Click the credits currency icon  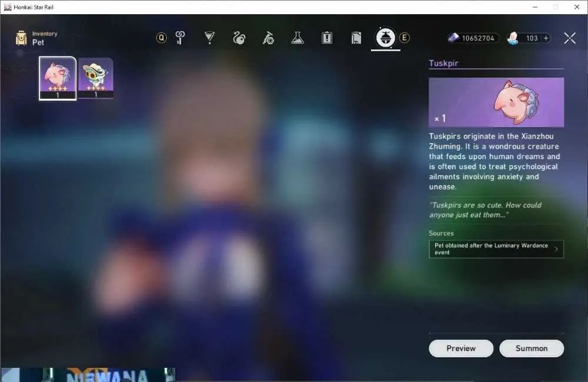(454, 38)
